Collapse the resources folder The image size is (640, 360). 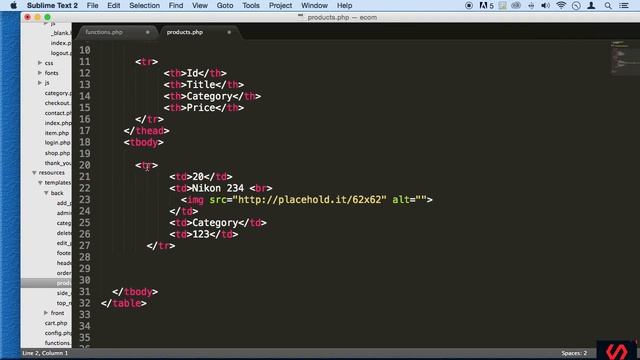click(x=34, y=173)
